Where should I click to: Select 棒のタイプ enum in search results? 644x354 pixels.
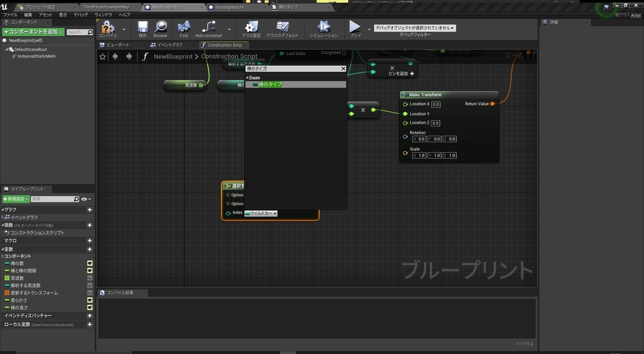tap(270, 85)
